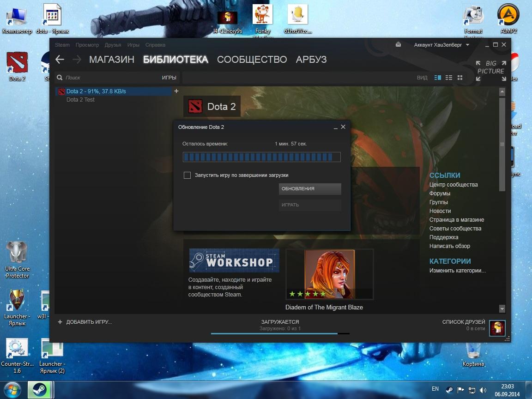
Task: Click the scrollbar down arrow in the library
Action: click(x=502, y=309)
